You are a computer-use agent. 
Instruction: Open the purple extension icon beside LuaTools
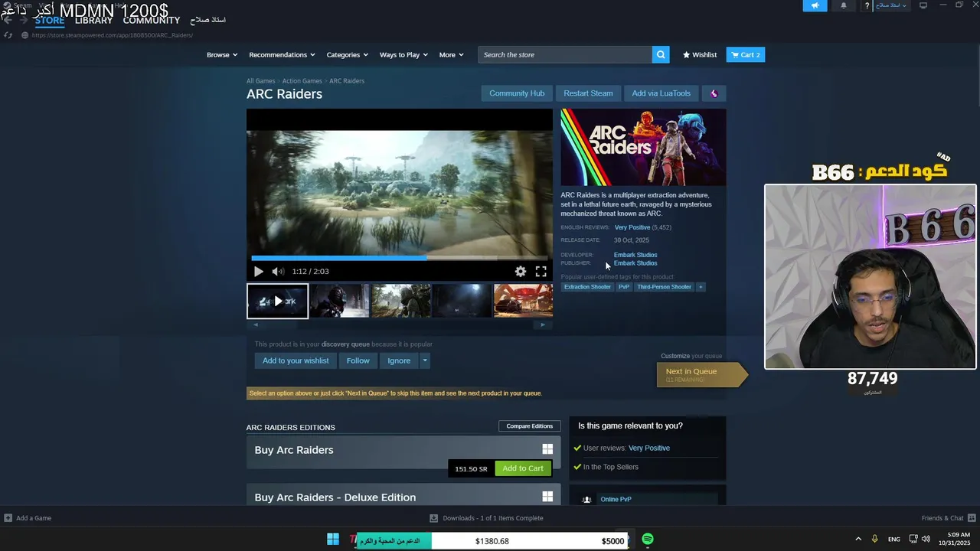(x=714, y=93)
